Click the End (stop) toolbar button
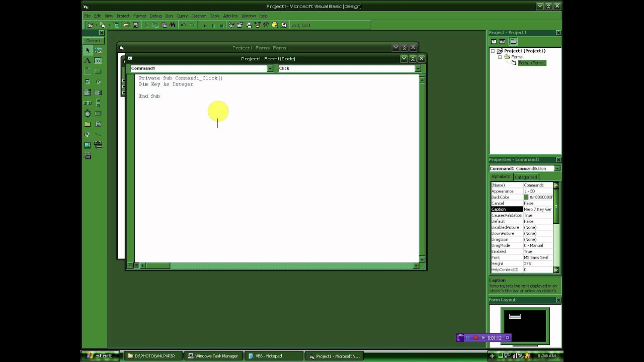The width and height of the screenshot is (644, 362). (x=221, y=25)
